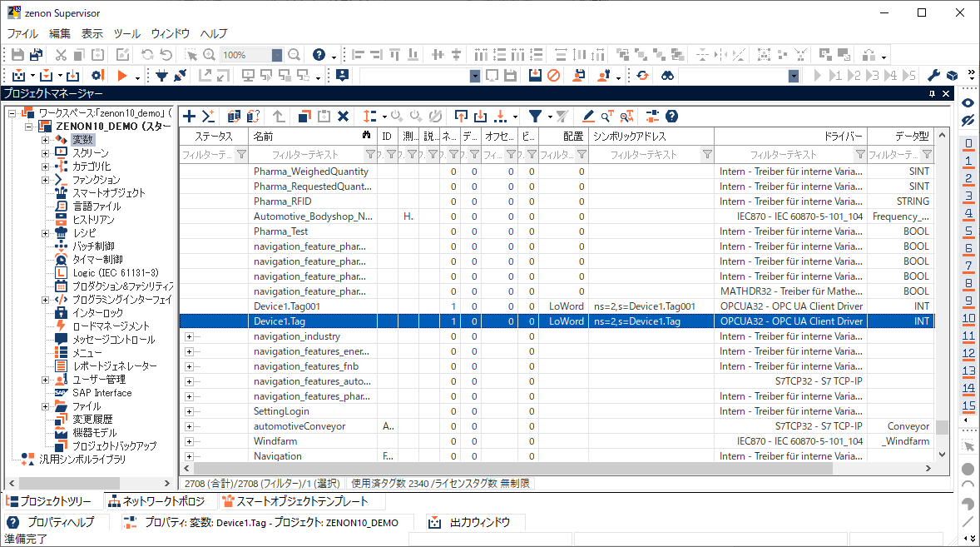Click the orange play button to start Runtime
This screenshot has width=980, height=547.
(x=122, y=76)
